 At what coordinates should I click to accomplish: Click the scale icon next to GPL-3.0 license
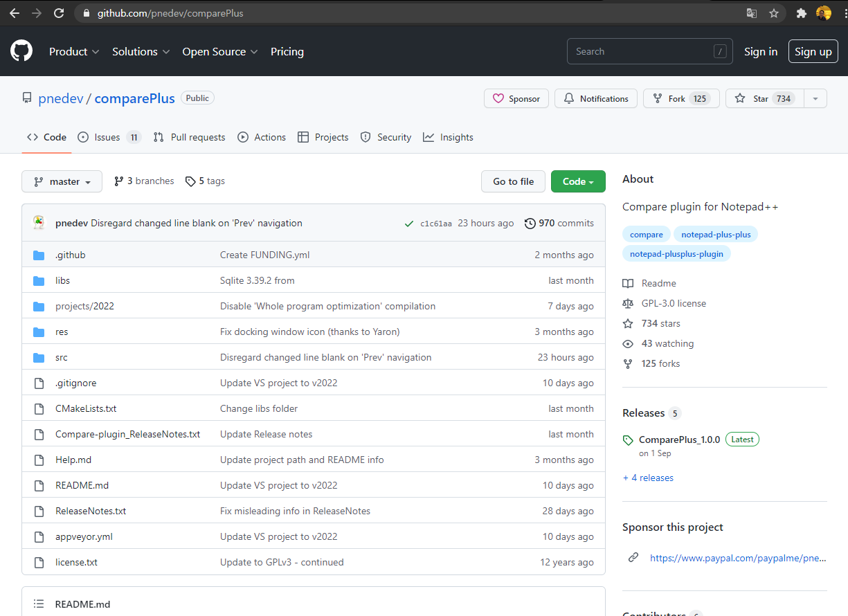(628, 303)
